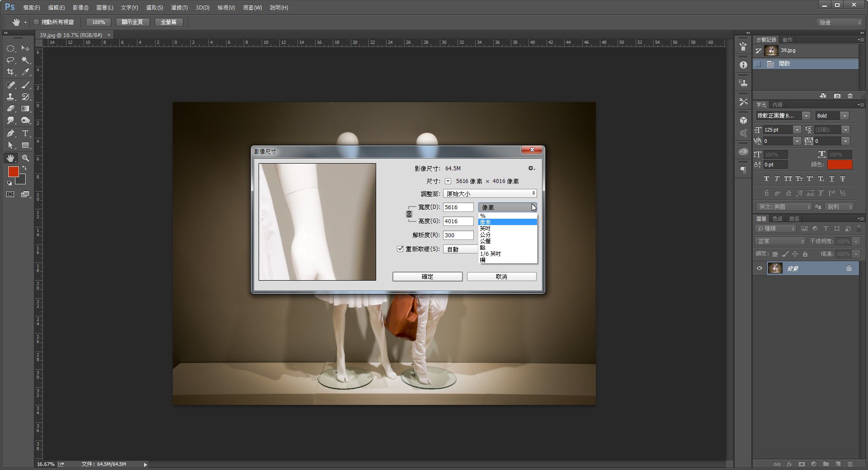The width and height of the screenshot is (868, 470).
Task: Open the Paragraph panel icon
Action: coord(743,170)
